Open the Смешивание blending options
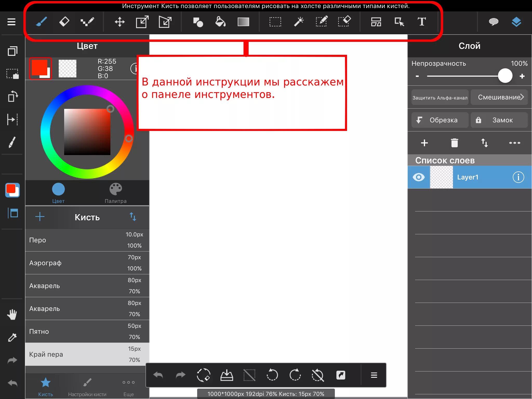 499,97
